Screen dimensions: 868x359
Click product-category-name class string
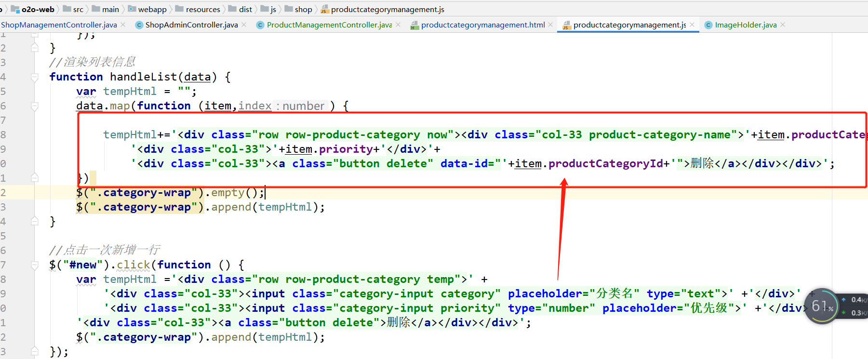click(x=659, y=135)
